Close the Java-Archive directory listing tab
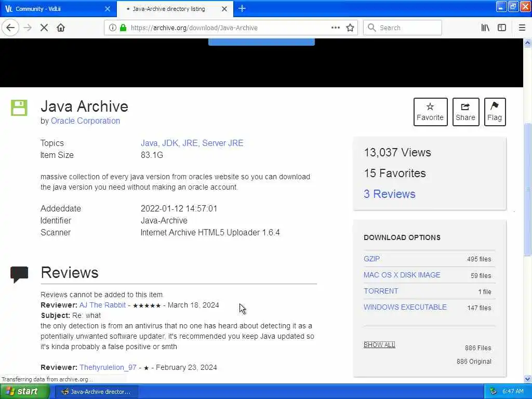Viewport: 532px width, 399px height. 224,9
